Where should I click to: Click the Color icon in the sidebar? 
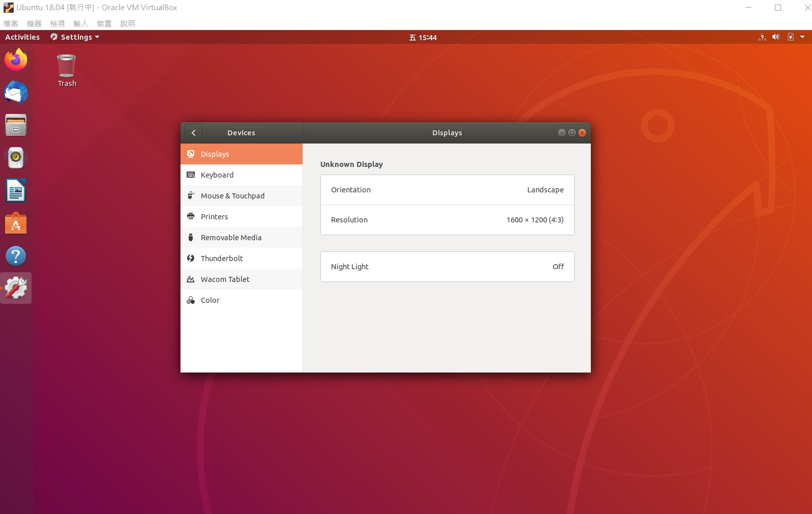pos(191,300)
